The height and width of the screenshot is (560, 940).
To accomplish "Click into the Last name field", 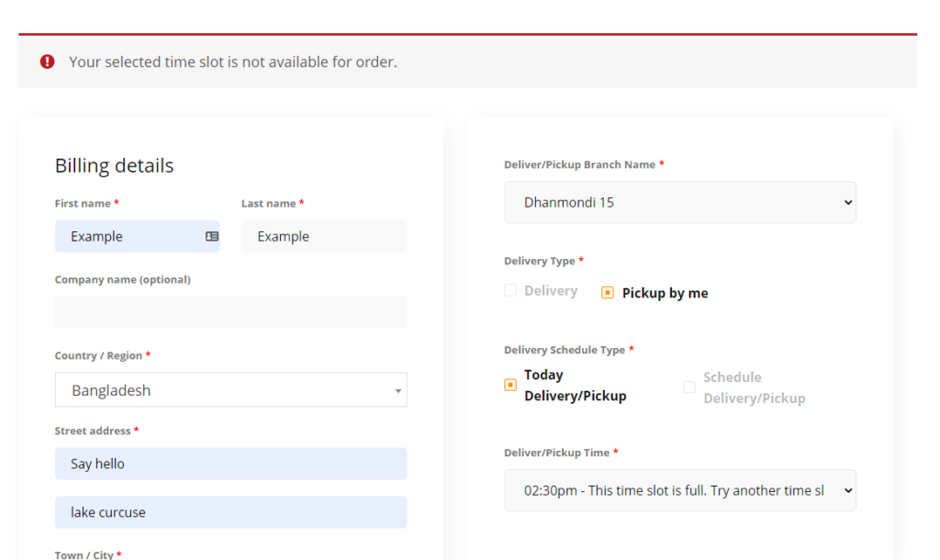I will tap(323, 236).
